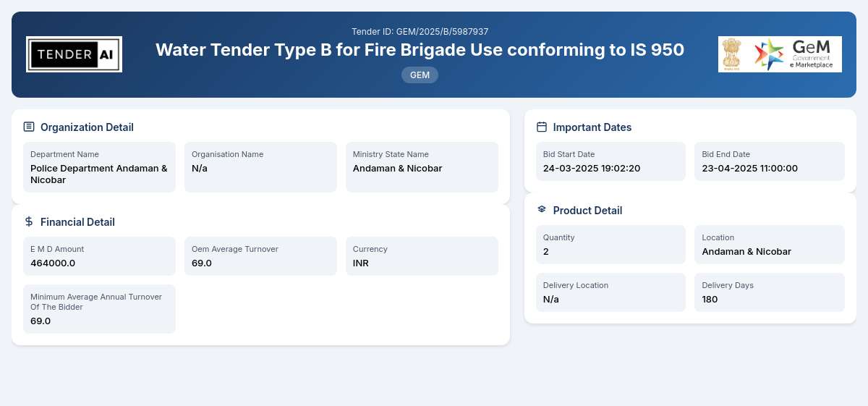The image size is (868, 406).
Task: Click the Bid End Date card
Action: (x=770, y=161)
